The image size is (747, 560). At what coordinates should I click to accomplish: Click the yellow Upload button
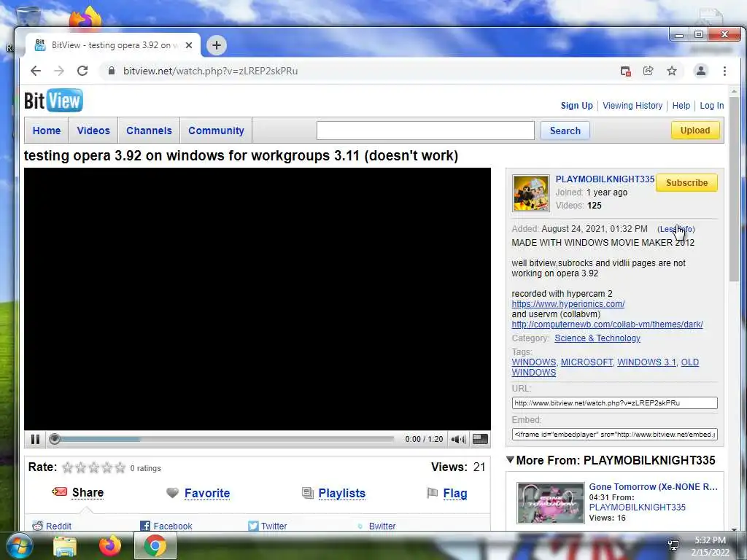tap(695, 131)
